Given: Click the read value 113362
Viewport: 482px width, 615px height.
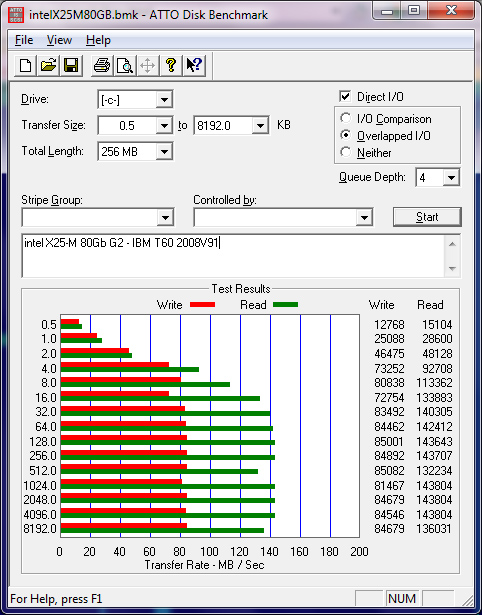Looking at the screenshot, I should 435,382.
